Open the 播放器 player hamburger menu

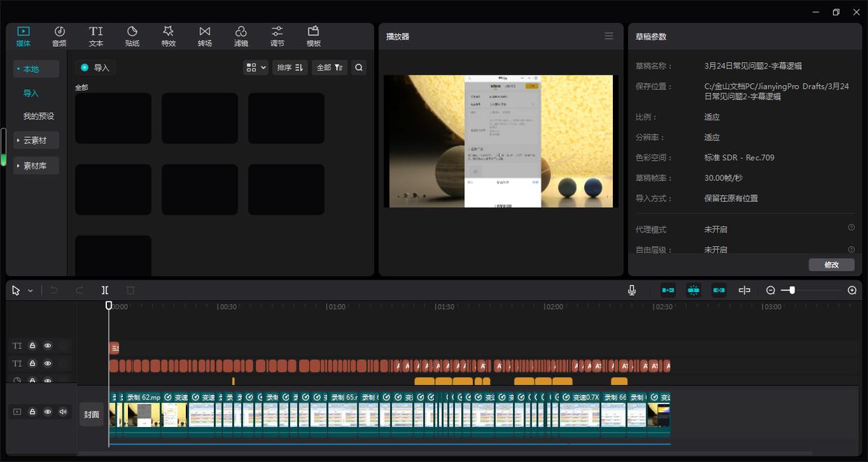[609, 36]
